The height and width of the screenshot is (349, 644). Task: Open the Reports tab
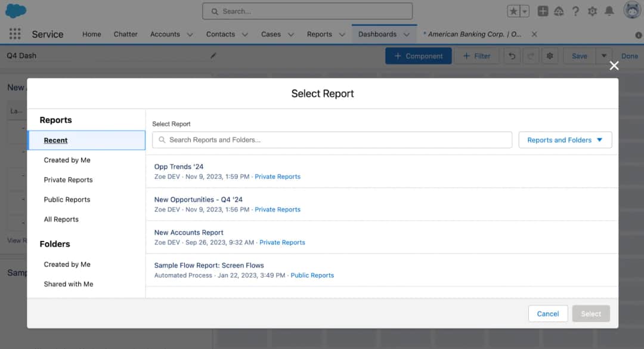[x=319, y=34]
